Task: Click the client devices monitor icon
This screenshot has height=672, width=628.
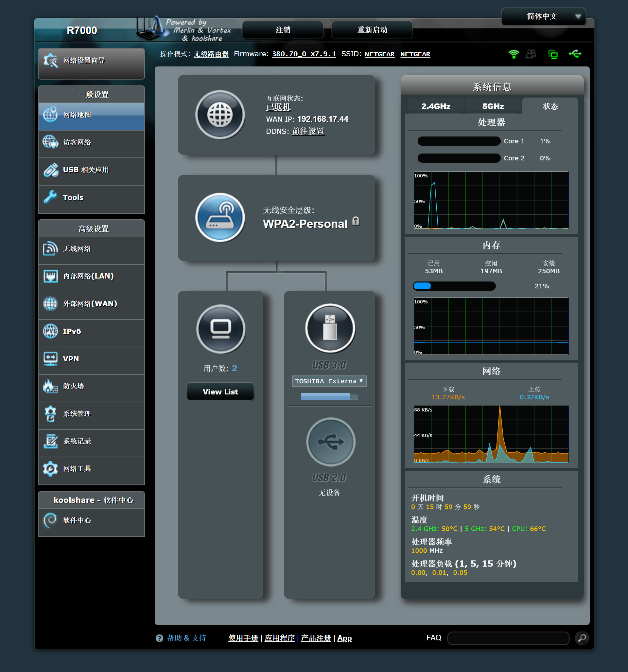Action: [220, 329]
